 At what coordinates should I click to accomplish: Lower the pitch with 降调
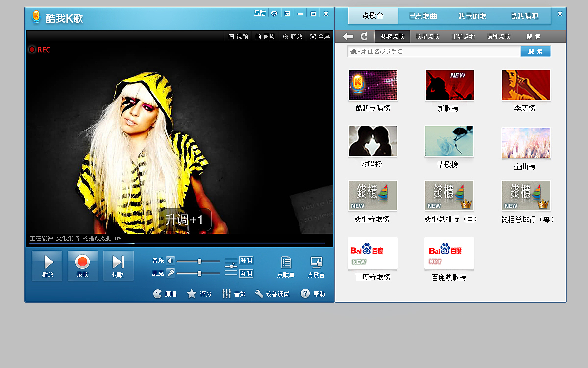click(246, 273)
